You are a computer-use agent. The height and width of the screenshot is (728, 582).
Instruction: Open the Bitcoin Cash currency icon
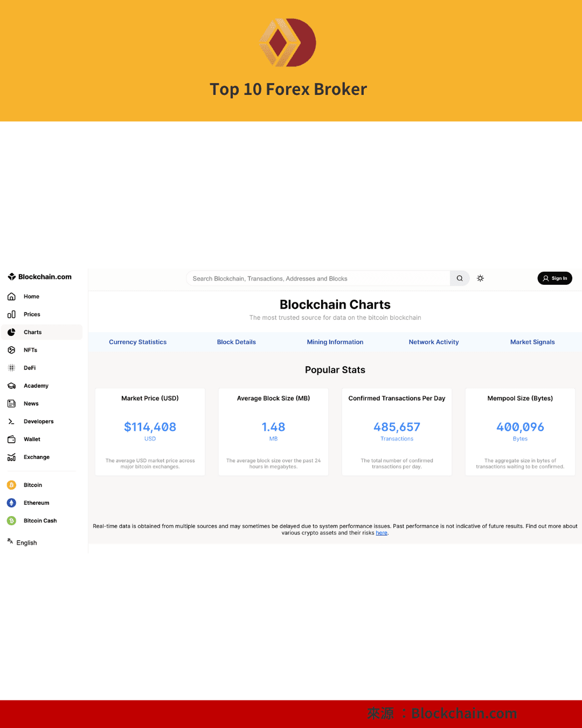pyautogui.click(x=12, y=520)
